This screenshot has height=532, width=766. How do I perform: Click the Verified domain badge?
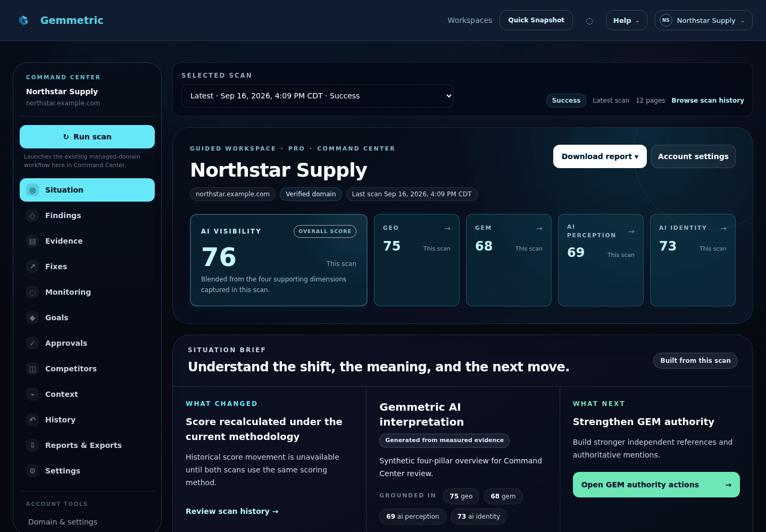[x=311, y=194]
